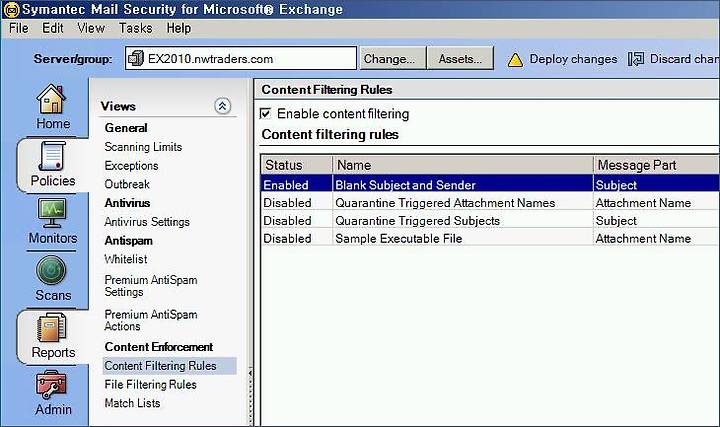Click the panel splitter collapse handle
Screen dimensions: 720x427
coord(250,372)
